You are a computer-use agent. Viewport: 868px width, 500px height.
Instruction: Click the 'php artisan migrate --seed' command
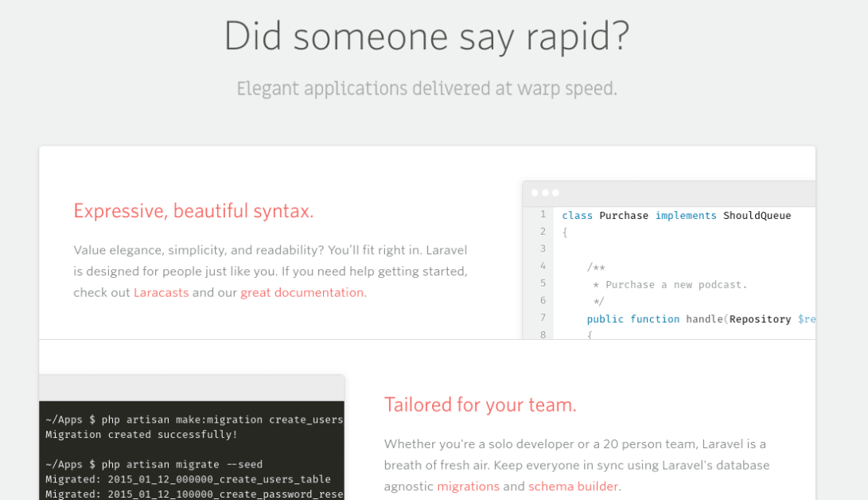coord(182,464)
